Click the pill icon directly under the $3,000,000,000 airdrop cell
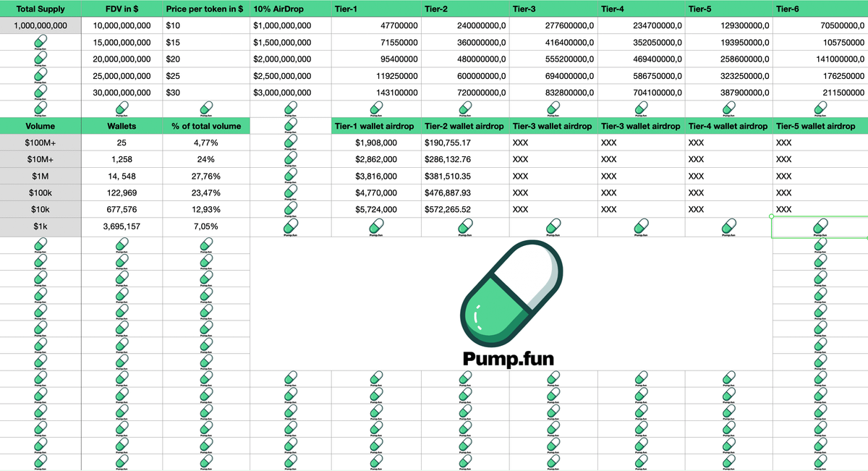Image resolution: width=868 pixels, height=471 pixels. (x=290, y=109)
